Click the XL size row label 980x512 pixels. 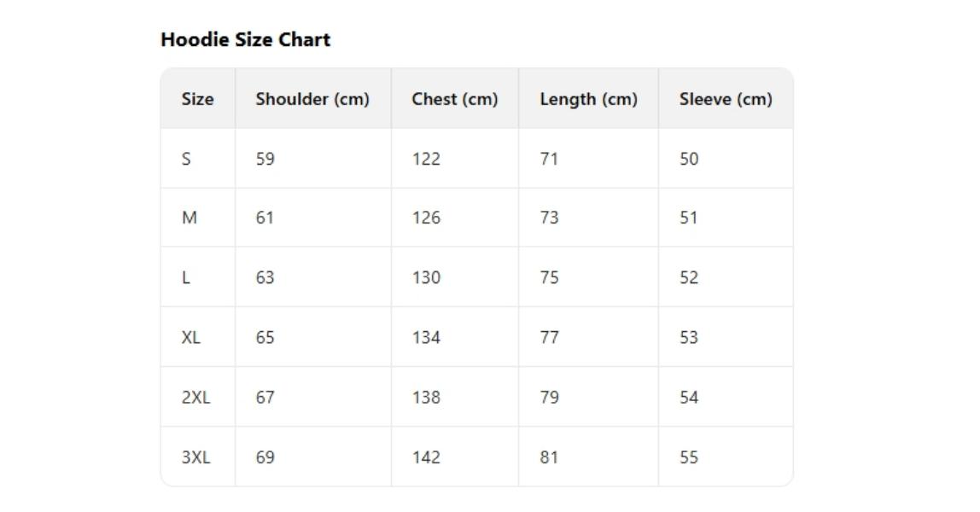click(x=190, y=337)
